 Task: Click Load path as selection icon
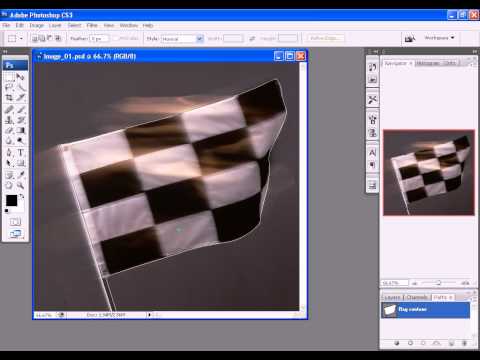tap(423, 343)
